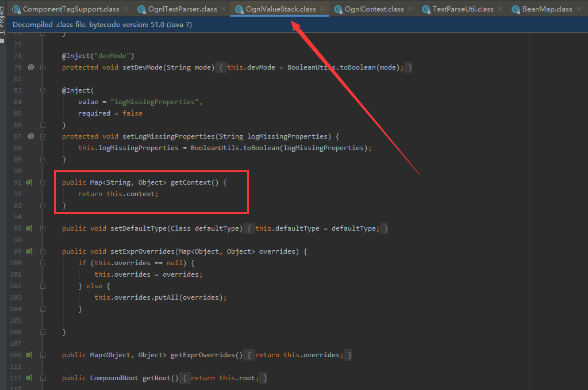Viewport: 588px width, 390px height.
Task: Click the CompoundRoot return type on line 112
Action: pos(114,378)
